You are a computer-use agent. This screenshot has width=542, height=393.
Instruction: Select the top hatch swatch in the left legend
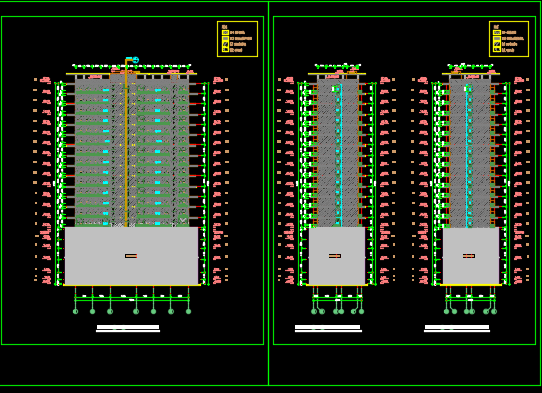tap(225, 32)
